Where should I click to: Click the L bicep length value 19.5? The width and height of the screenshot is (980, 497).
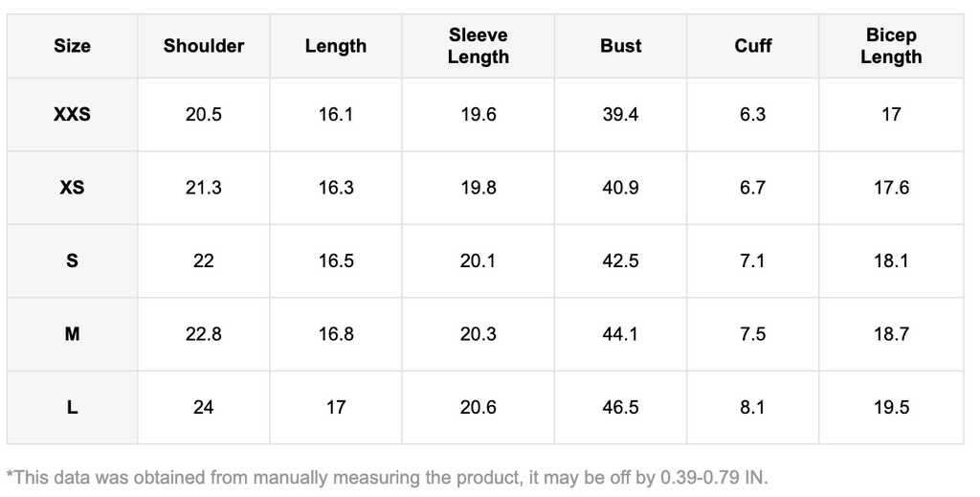891,407
